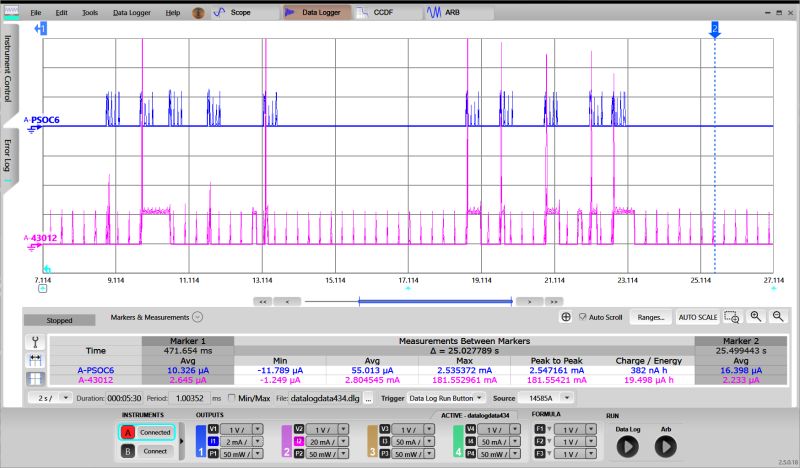800x468 pixels.
Task: Click the Ranges... button
Action: tap(651, 317)
